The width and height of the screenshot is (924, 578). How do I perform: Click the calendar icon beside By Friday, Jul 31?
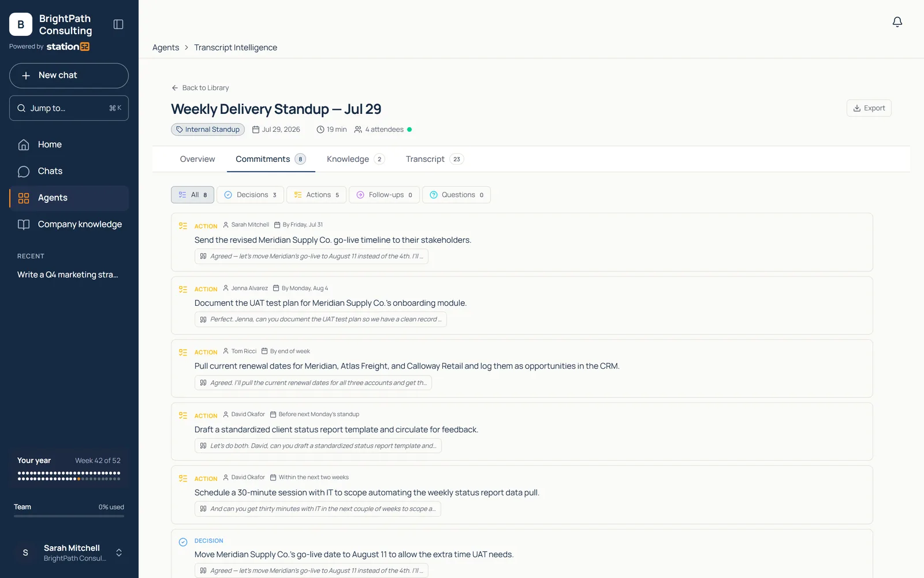(277, 225)
